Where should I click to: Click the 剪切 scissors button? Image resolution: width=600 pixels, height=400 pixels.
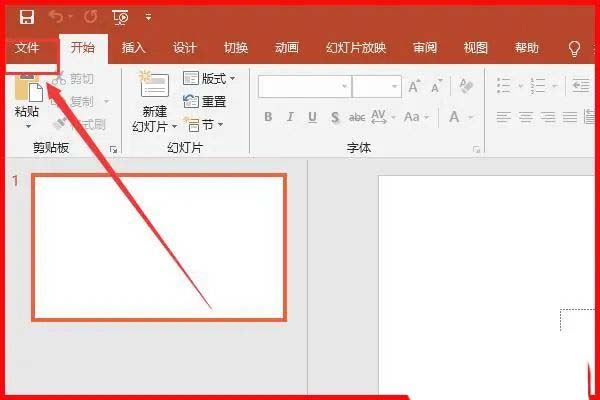coord(73,79)
